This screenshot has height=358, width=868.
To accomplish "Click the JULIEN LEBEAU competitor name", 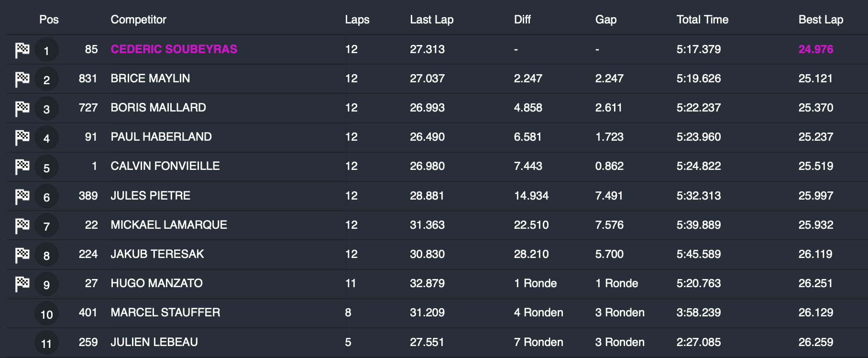I will pyautogui.click(x=154, y=342).
